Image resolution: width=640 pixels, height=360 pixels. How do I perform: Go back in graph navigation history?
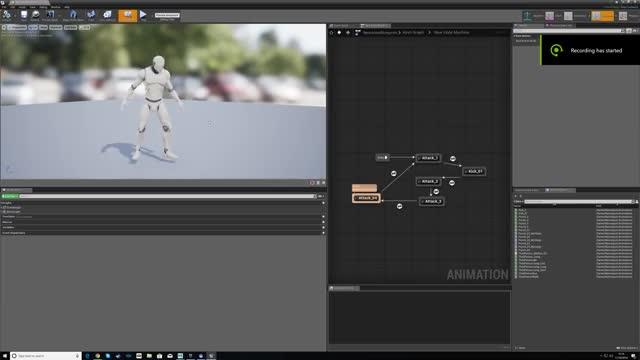point(340,33)
